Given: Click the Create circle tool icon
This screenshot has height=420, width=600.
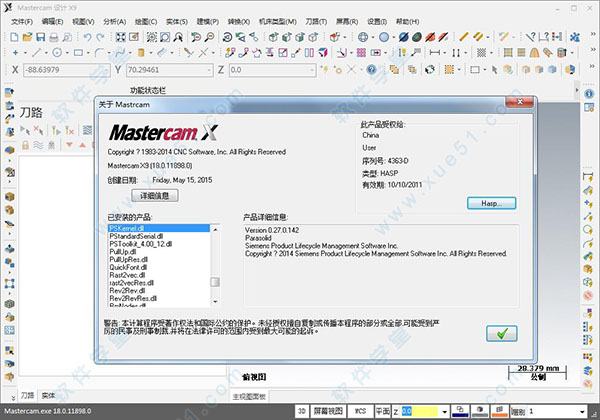Looking at the screenshot, I should 57,52.
